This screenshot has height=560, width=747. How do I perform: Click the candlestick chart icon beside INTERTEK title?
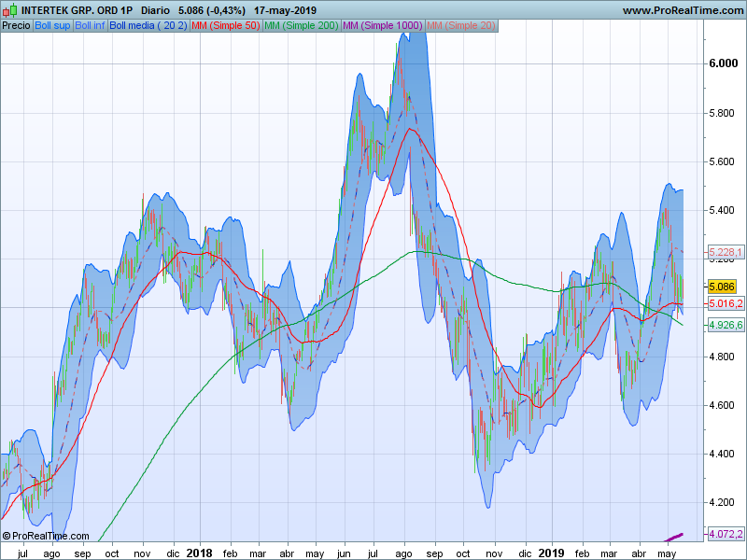click(9, 10)
